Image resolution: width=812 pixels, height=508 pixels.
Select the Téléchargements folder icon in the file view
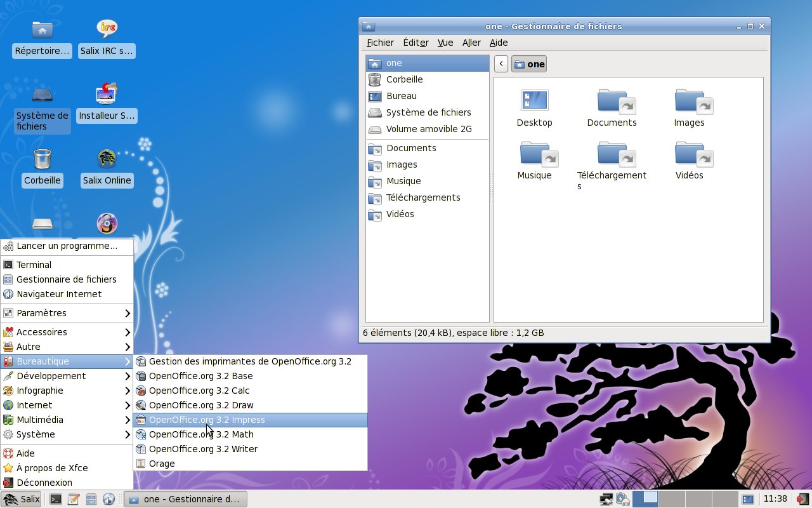pos(616,153)
